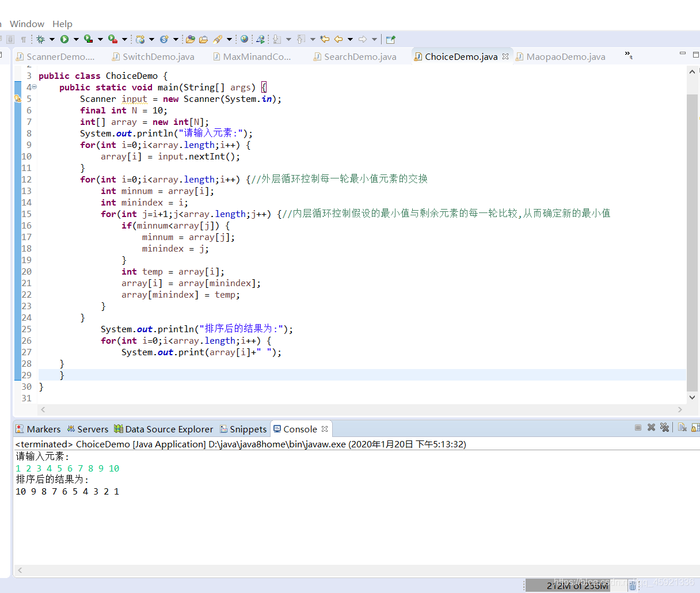Click the editor scroll up arrow

point(692,72)
